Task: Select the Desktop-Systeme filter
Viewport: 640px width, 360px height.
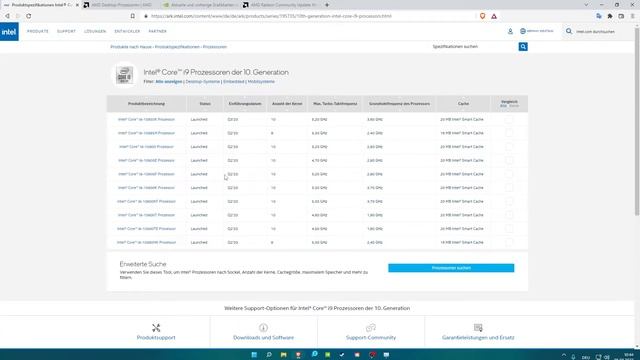Action: tap(203, 82)
